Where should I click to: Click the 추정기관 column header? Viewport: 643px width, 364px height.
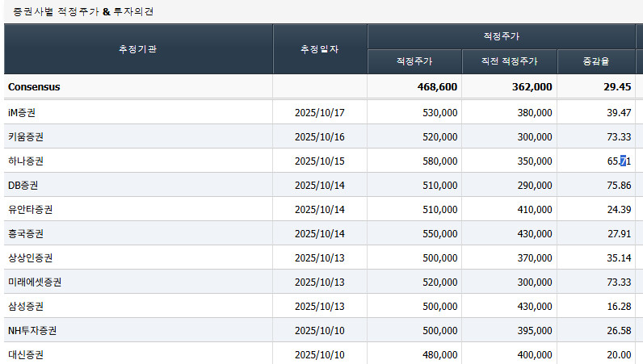[138, 49]
